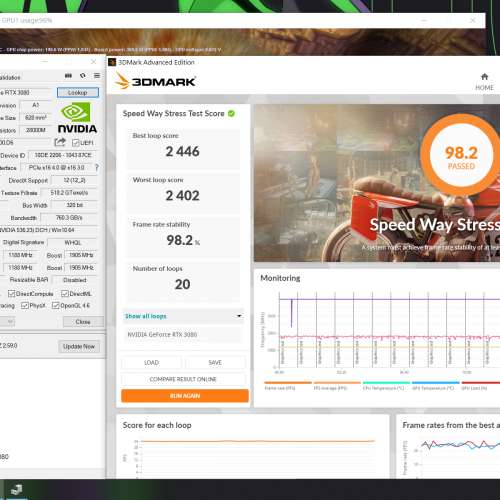
Task: Open the pinned app icon on the taskbar
Action: 16,490
